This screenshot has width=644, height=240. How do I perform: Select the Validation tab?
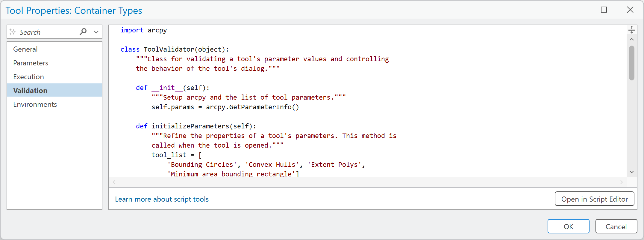[30, 91]
